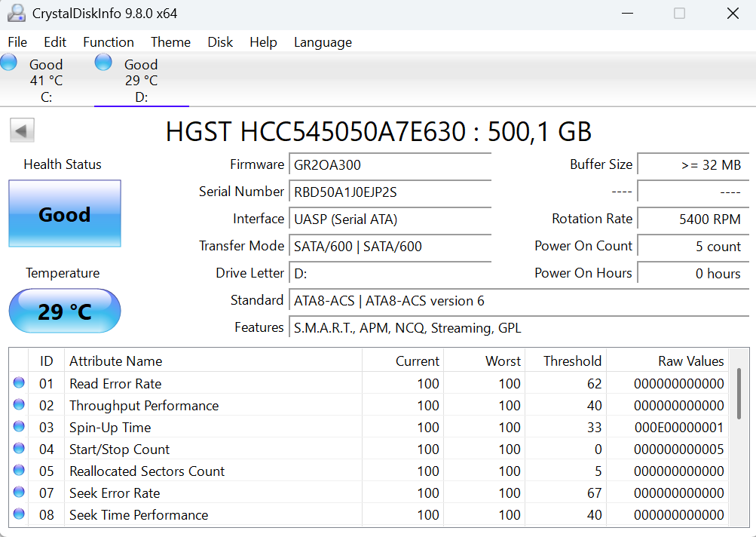Select the C: drive status orb
The image size is (756, 537).
[x=9, y=63]
